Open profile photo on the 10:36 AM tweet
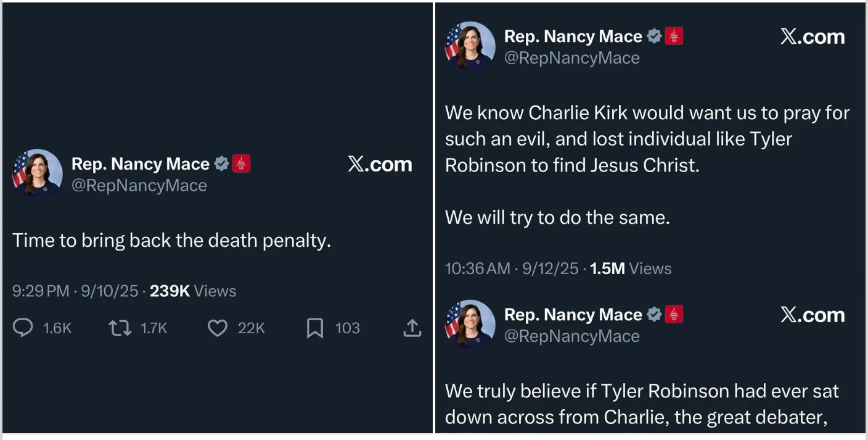This screenshot has width=868, height=440. [x=470, y=46]
